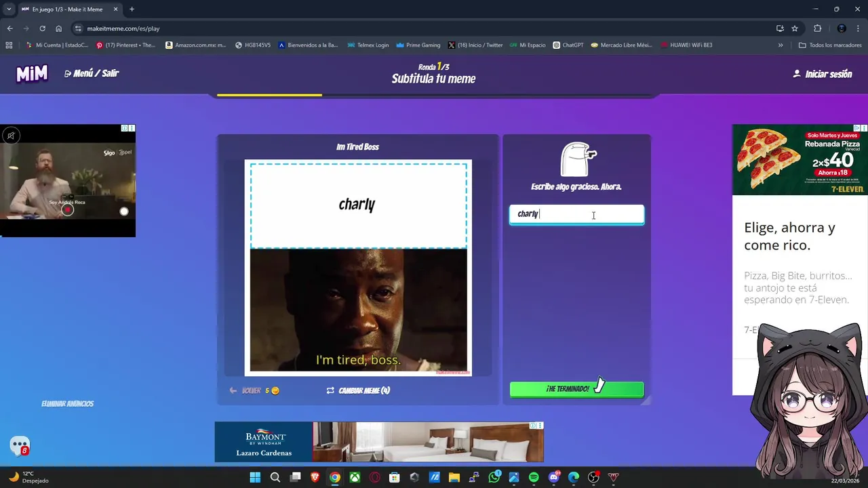This screenshot has height=488, width=868.
Task: Open Menú / Salir
Action: (92, 73)
